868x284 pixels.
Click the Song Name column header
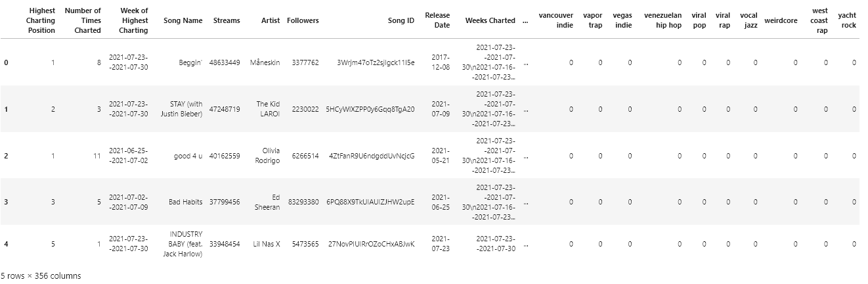coord(183,20)
